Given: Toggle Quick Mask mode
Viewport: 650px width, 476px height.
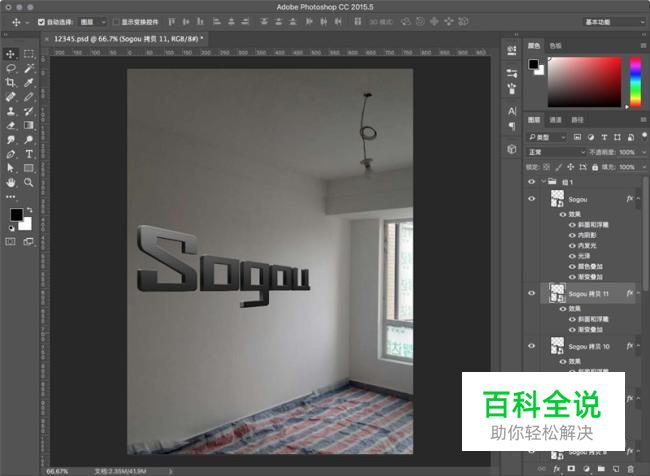Looking at the screenshot, I should pyautogui.click(x=10, y=241).
